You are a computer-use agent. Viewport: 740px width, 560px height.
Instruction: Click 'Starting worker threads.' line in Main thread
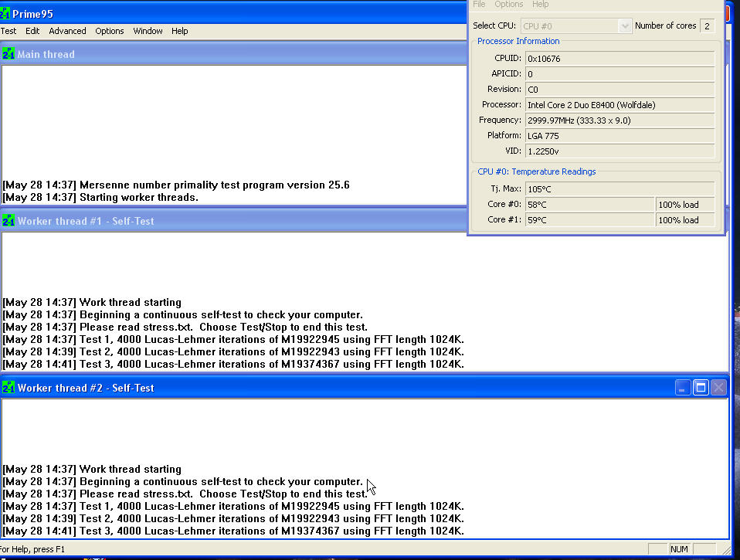(x=100, y=197)
